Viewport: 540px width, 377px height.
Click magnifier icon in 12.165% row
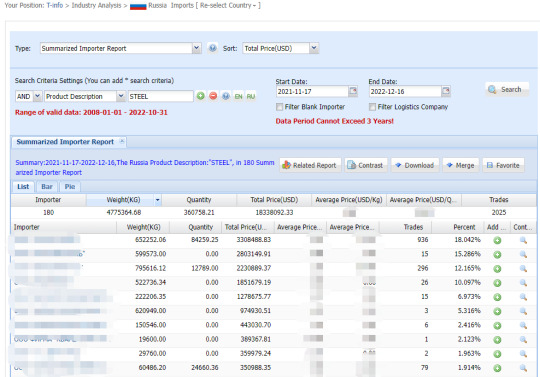pyautogui.click(x=523, y=269)
